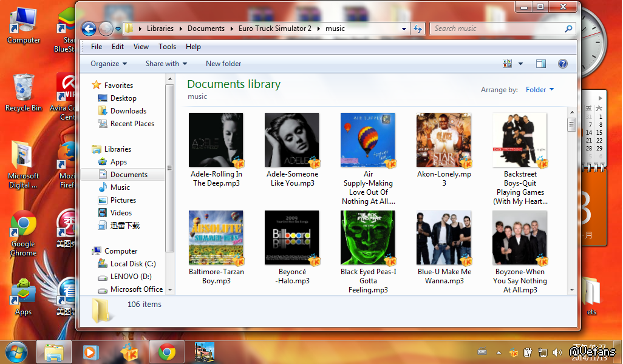Open the Arrange by Folder dropdown

pos(539,90)
